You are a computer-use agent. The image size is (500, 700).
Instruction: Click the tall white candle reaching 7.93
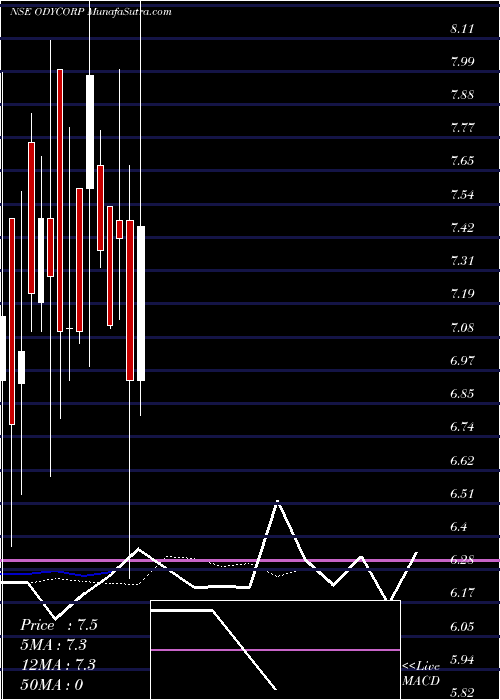tap(90, 132)
